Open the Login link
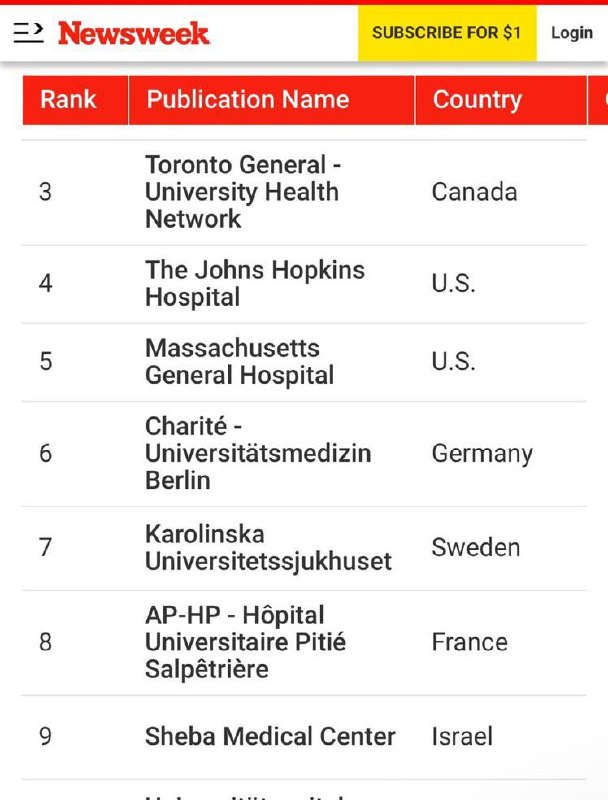 coord(572,33)
